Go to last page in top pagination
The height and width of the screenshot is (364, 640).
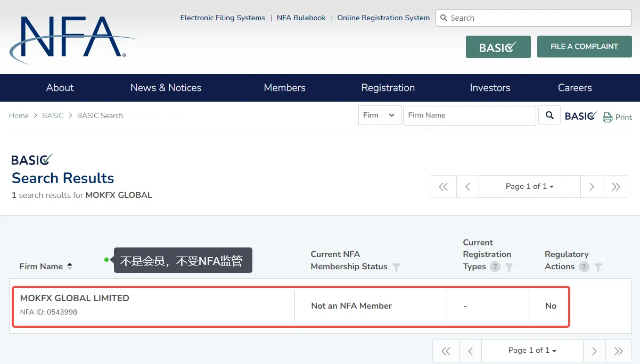pos(616,187)
